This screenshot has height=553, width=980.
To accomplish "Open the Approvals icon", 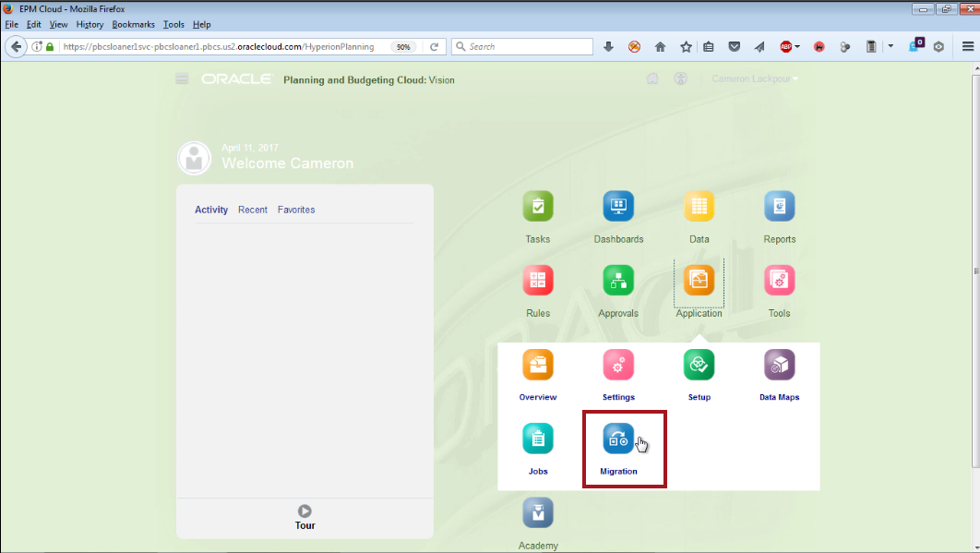I will click(618, 281).
